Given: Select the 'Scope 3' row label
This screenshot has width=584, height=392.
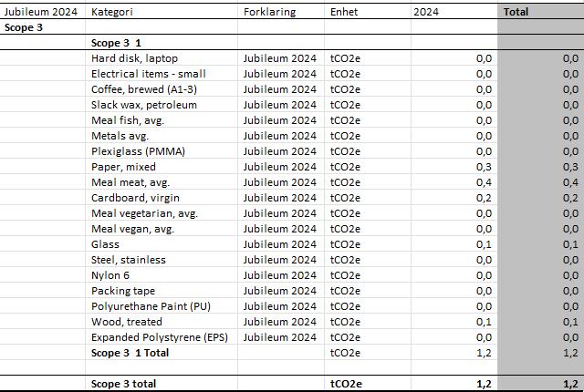Looking at the screenshot, I should (25, 27).
